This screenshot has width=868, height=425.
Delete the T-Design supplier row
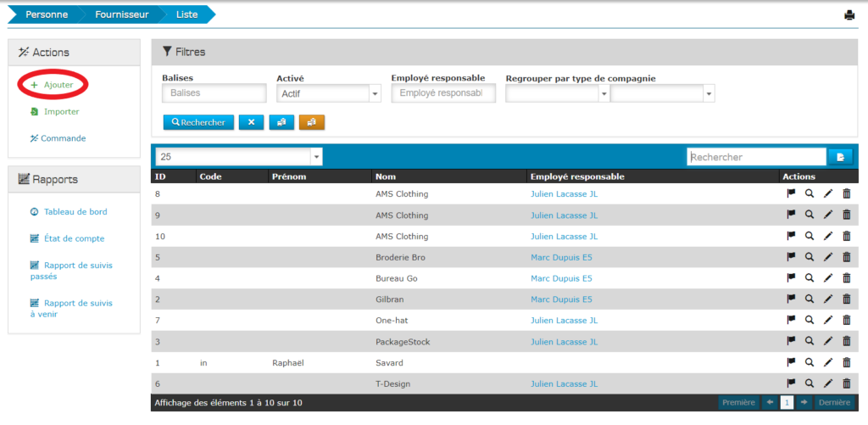click(x=846, y=383)
